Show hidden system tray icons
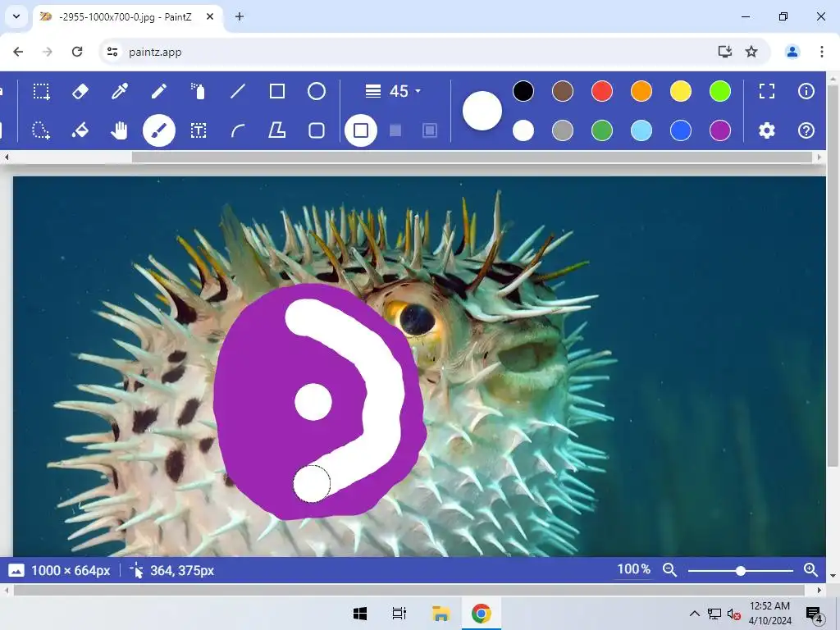The height and width of the screenshot is (630, 840). pos(694,614)
